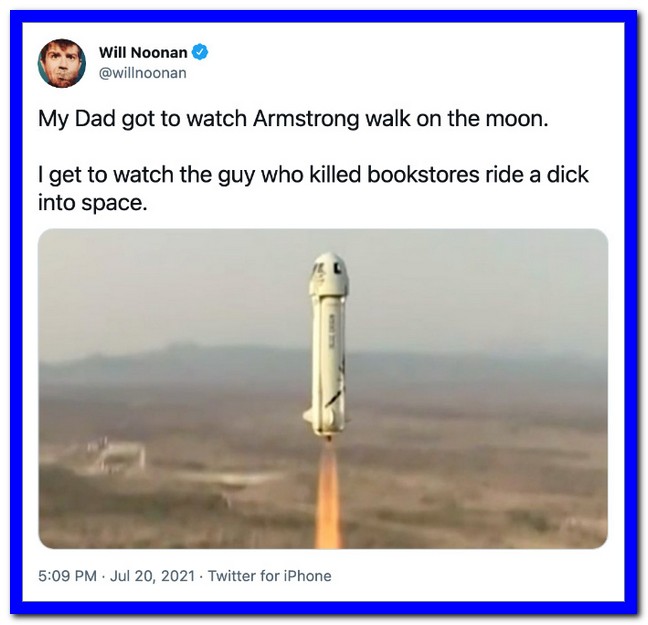The image size is (648, 625).
Task: Click the blue verified checkmark badge
Action: coord(200,52)
